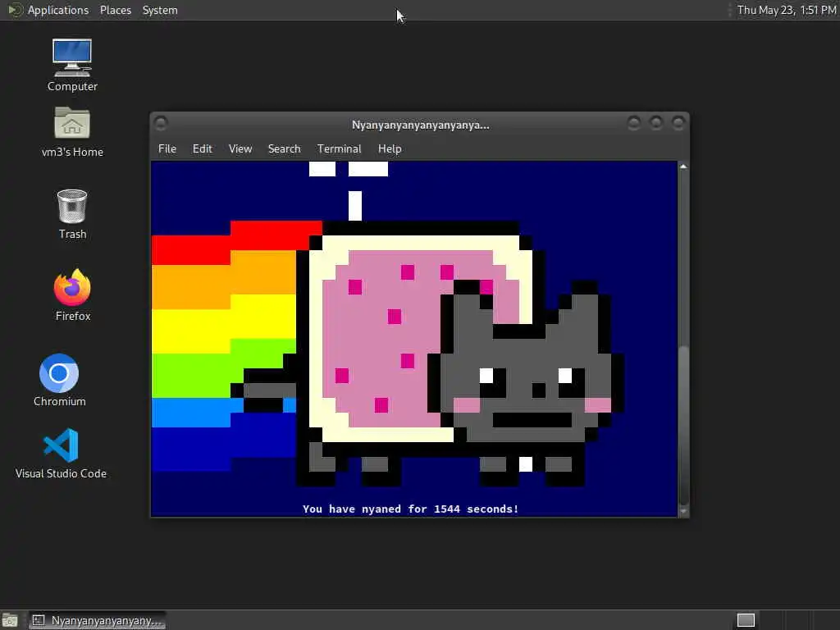Open the Applications menu
Viewport: 840px width, 630px height.
[48, 10]
